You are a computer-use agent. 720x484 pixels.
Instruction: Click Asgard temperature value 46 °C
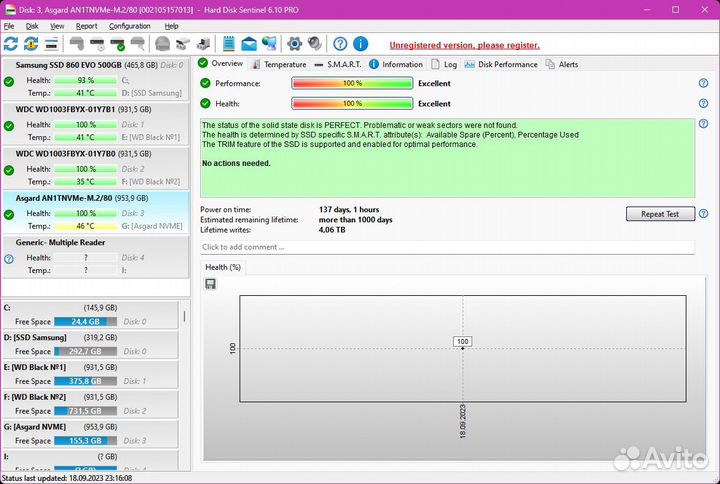point(85,226)
